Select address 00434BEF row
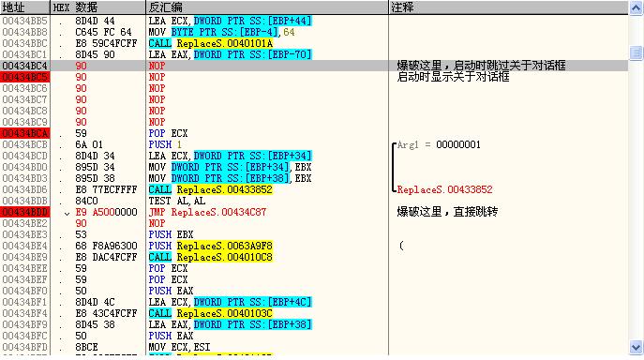Image resolution: width=644 pixels, height=360 pixels. [x=25, y=279]
